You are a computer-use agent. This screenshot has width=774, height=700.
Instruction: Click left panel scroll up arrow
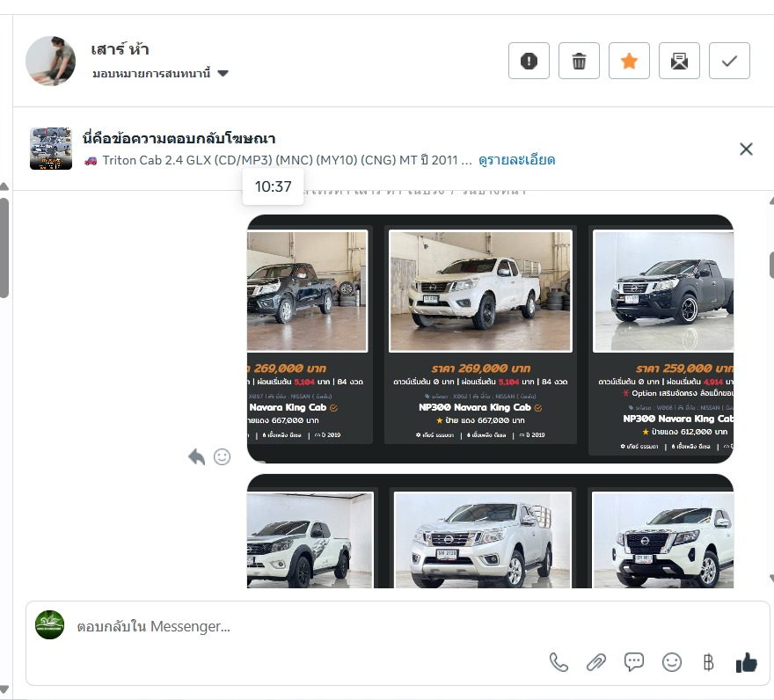tap(4, 186)
